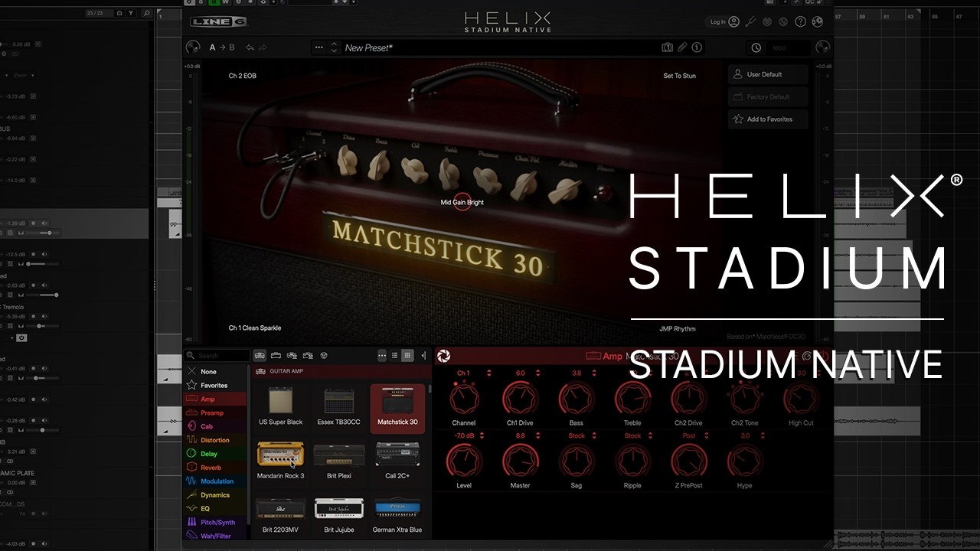Collapse the model browser panel arrow
The width and height of the screenshot is (980, 551).
[423, 356]
